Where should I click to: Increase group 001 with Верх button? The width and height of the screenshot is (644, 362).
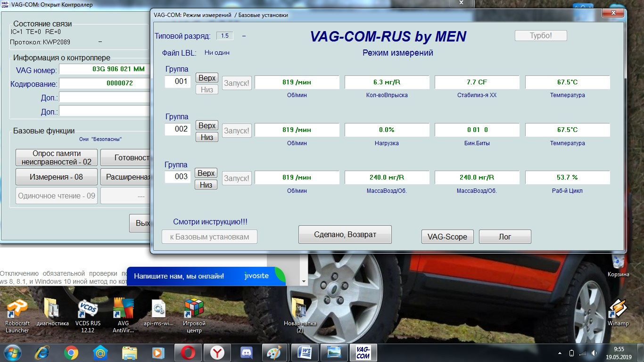[207, 78]
